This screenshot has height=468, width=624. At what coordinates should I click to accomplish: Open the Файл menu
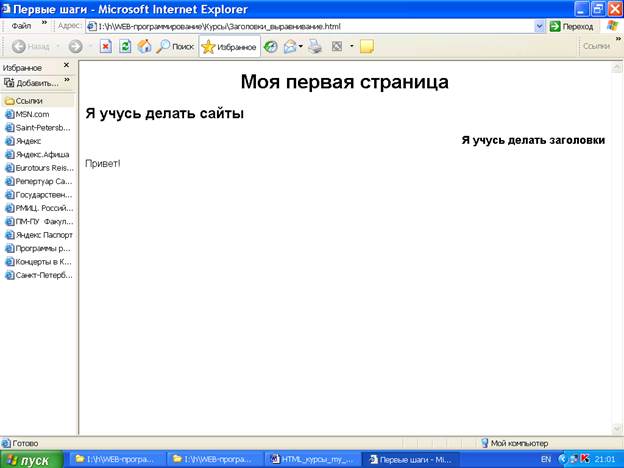pos(21,26)
